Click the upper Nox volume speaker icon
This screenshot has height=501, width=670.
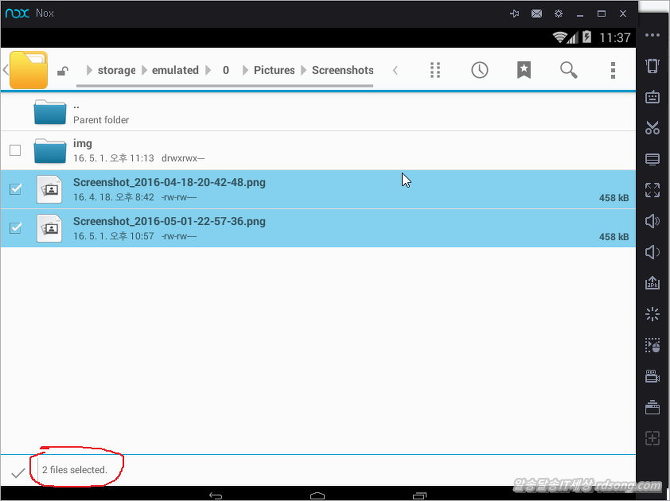click(652, 221)
